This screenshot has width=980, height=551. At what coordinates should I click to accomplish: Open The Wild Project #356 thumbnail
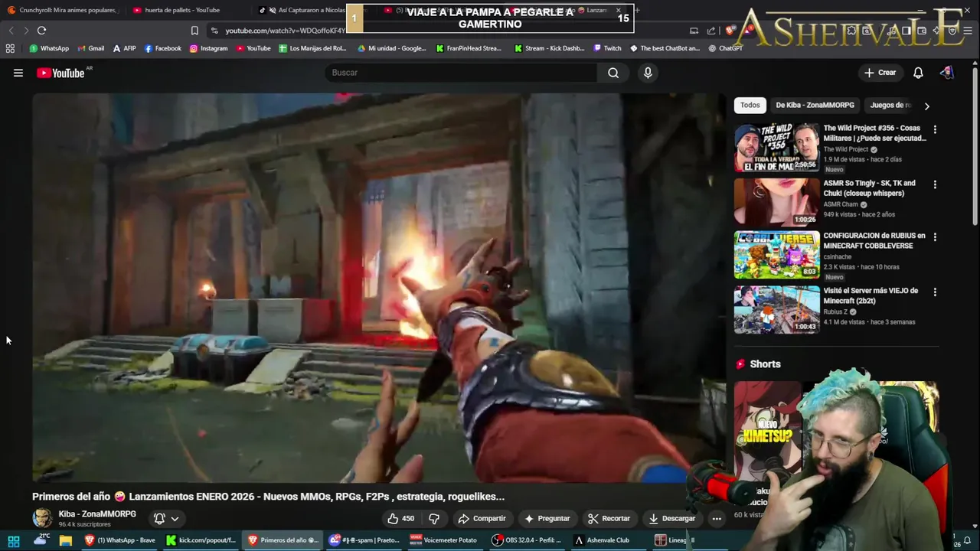pyautogui.click(x=776, y=147)
